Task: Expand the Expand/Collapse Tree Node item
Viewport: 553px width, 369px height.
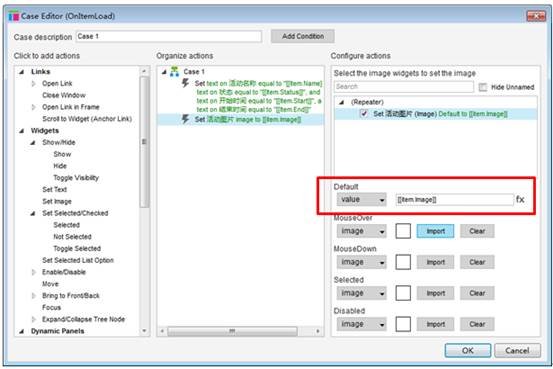Action: click(34, 319)
